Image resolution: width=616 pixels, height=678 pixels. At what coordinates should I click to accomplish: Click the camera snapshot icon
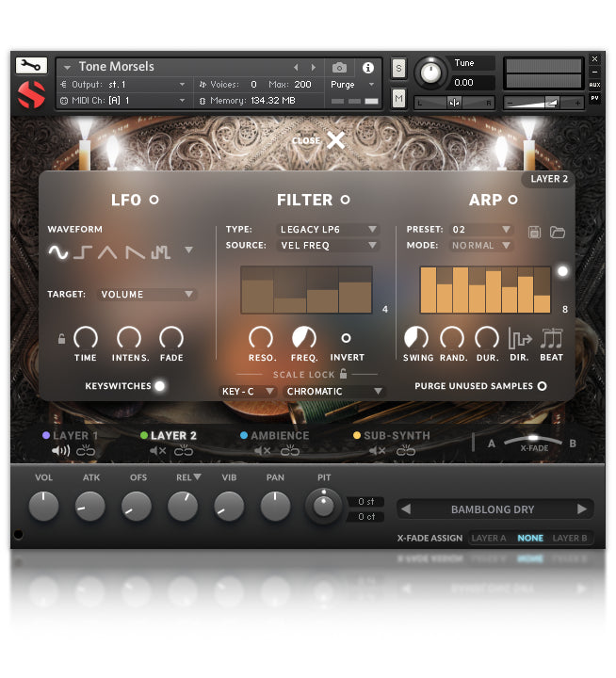340,68
